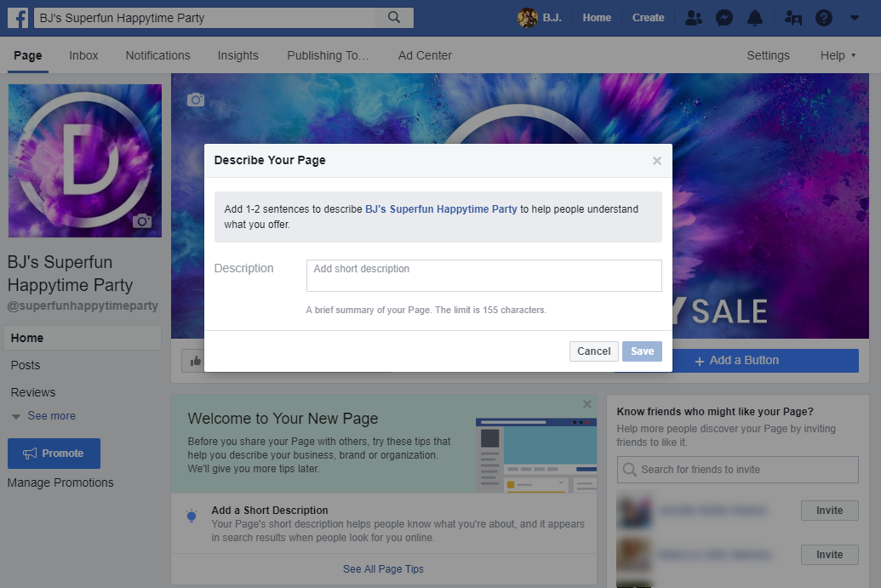Open the Ad Center tab
Screen dimensions: 881x588
coord(425,55)
